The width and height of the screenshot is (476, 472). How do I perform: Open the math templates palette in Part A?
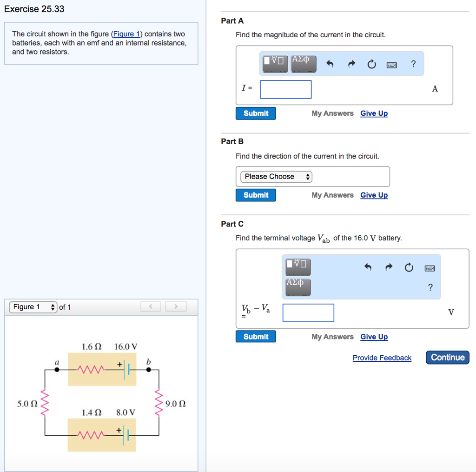[x=274, y=63]
